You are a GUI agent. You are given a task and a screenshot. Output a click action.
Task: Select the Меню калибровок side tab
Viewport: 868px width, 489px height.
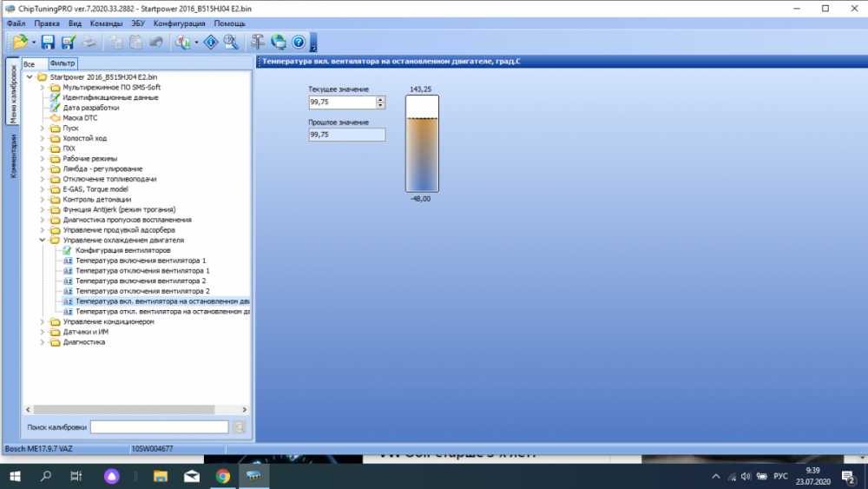tap(13, 93)
